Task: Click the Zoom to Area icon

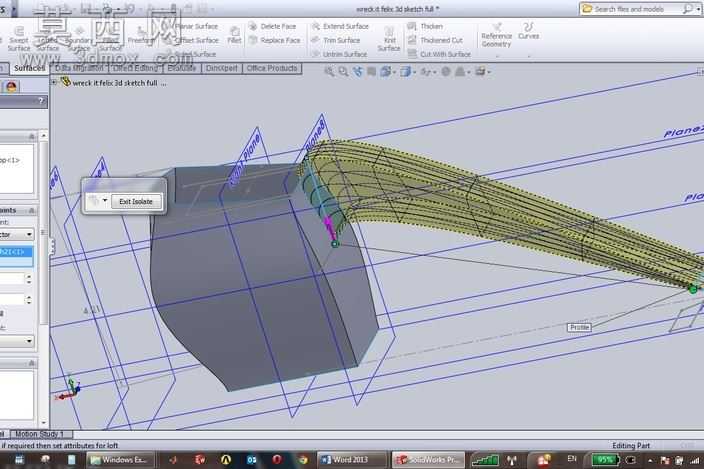Action: (x=343, y=71)
